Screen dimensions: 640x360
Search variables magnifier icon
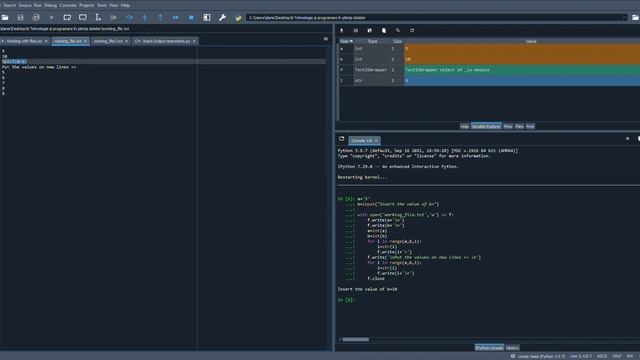[x=398, y=30]
